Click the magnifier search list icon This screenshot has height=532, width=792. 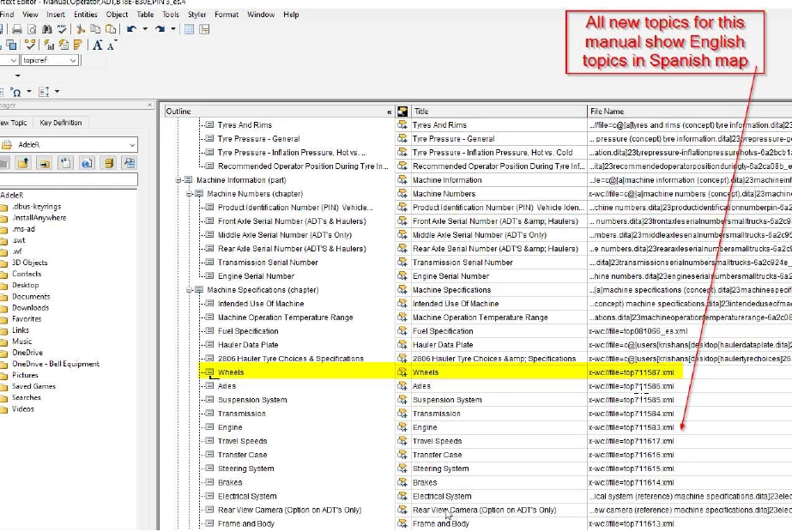click(x=130, y=163)
